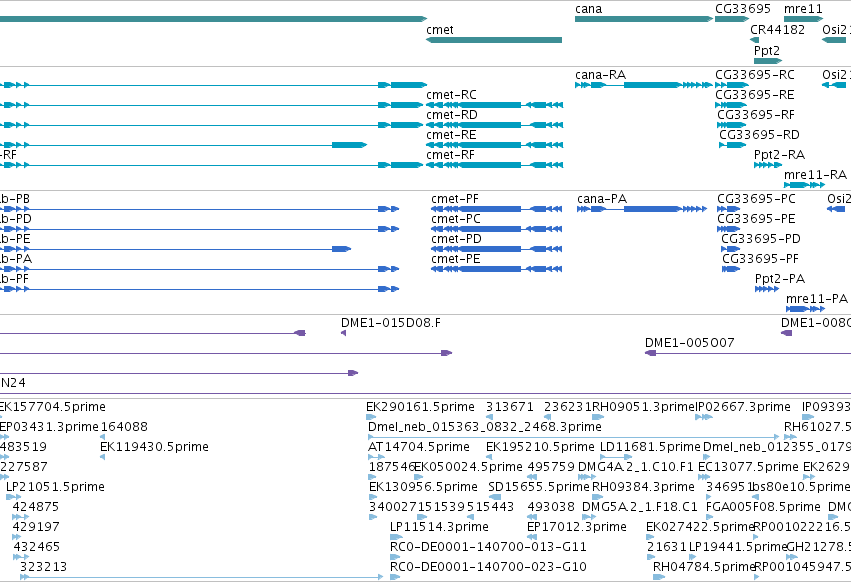Select the EK195210.5prime EST label

coord(540,447)
